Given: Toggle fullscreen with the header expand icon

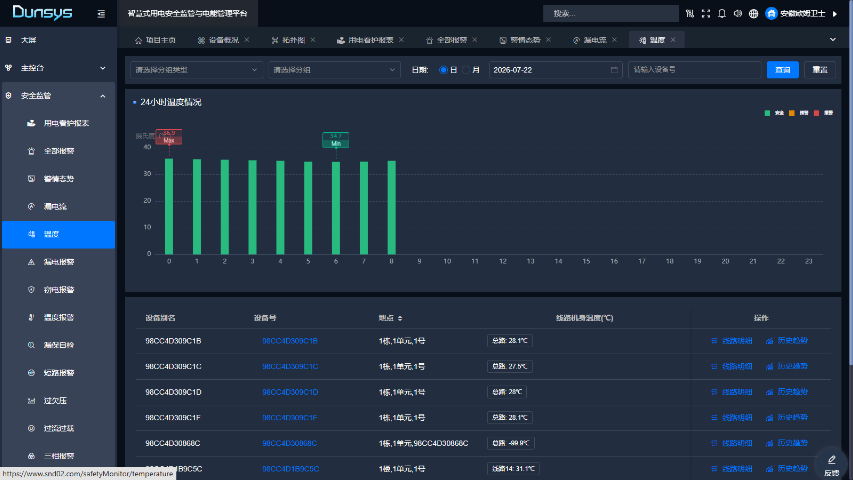Looking at the screenshot, I should point(706,14).
